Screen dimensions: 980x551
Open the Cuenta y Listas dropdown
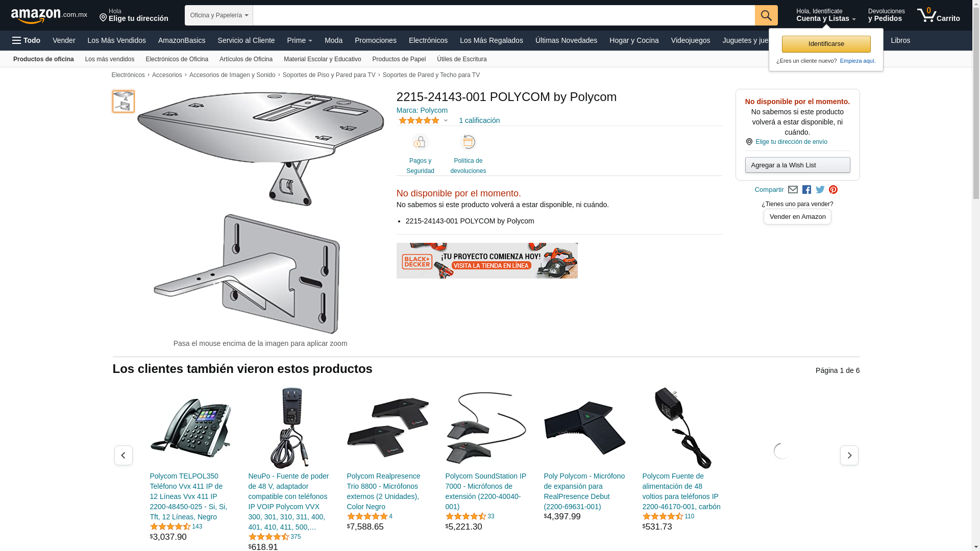(x=826, y=15)
